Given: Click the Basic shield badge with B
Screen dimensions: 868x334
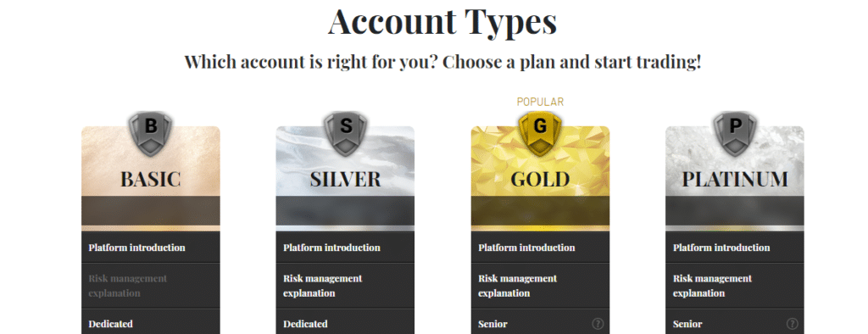Looking at the screenshot, I should (151, 133).
